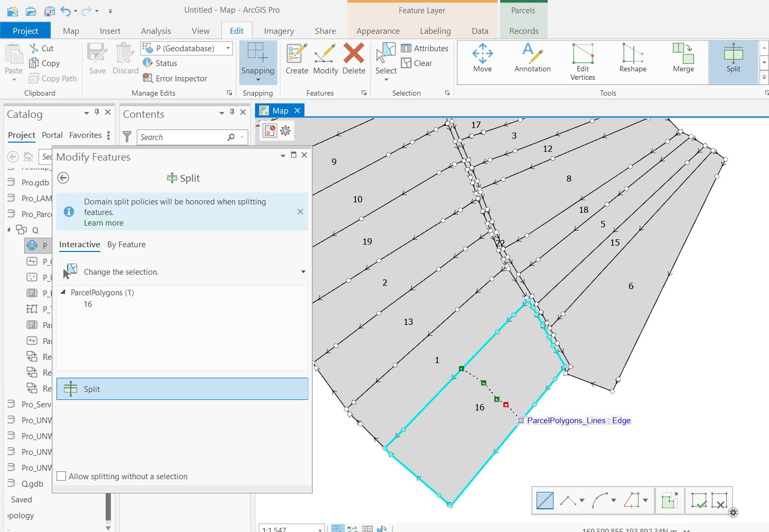Viewport: 769px width, 532px height.
Task: Select the Reshape tool
Action: tap(633, 58)
